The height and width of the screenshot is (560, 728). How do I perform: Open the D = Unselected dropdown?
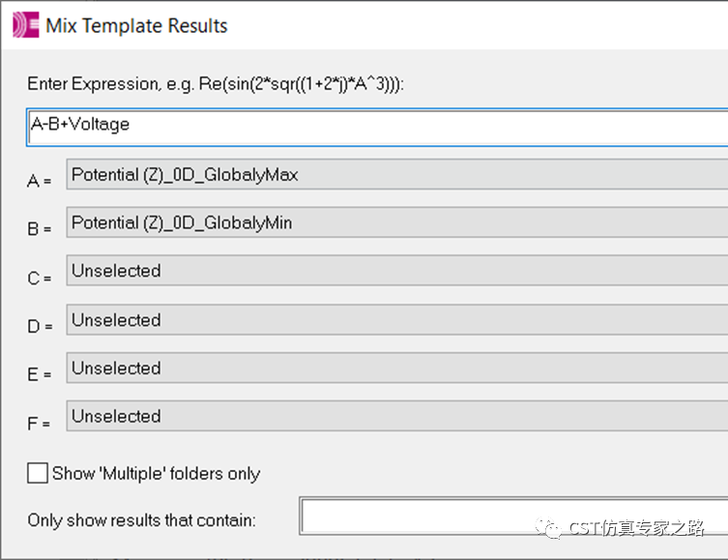click(397, 319)
